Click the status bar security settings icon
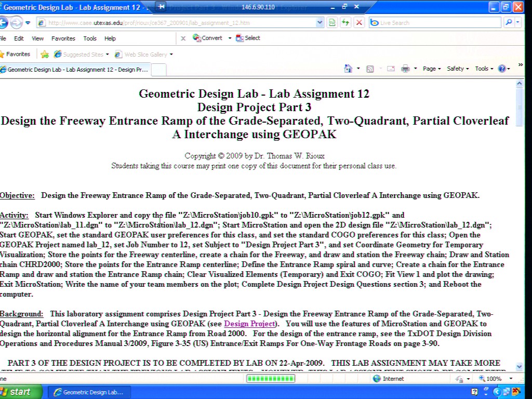Screen dimensions: 532x399 (460, 379)
